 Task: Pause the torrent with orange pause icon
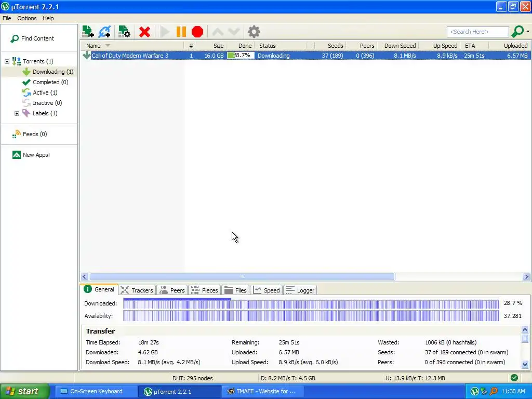181,32
